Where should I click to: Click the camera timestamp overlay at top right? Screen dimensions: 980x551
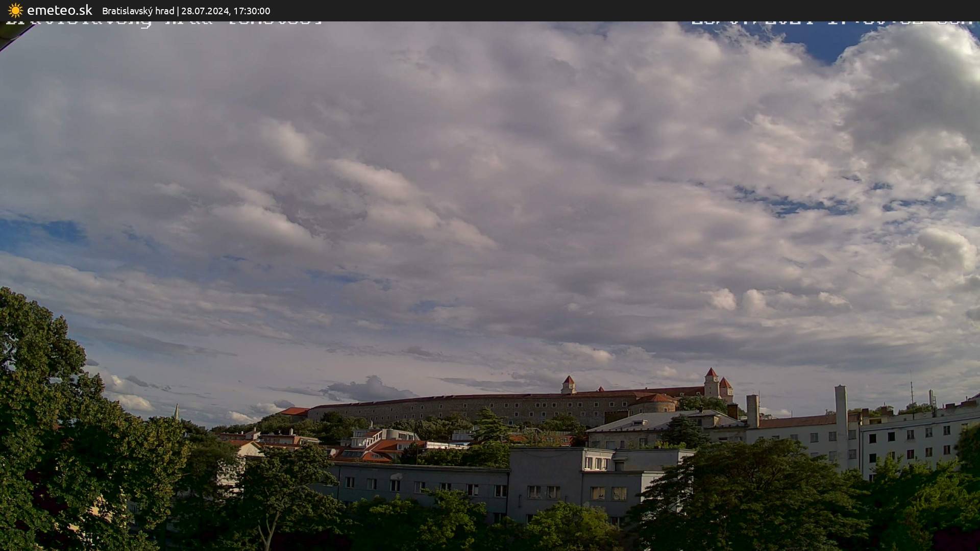(x=831, y=22)
